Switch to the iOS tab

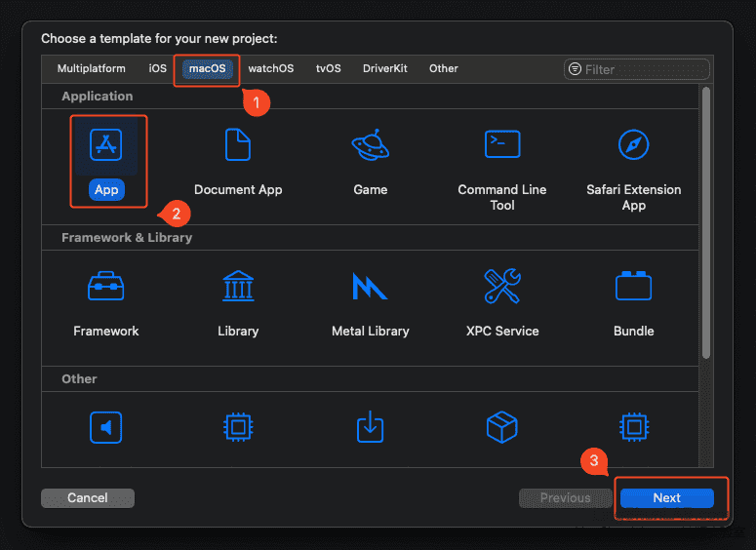[158, 69]
